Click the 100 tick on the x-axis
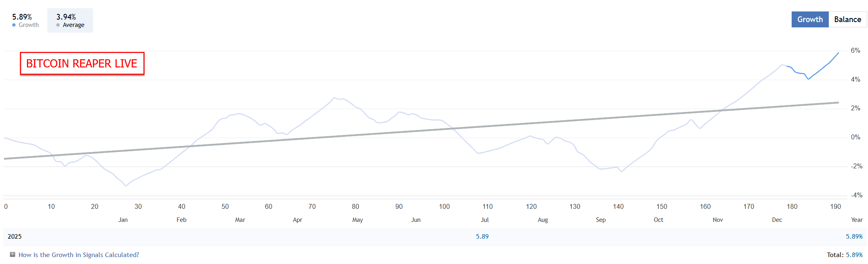Viewport: 868px width, 264px height. click(x=444, y=207)
